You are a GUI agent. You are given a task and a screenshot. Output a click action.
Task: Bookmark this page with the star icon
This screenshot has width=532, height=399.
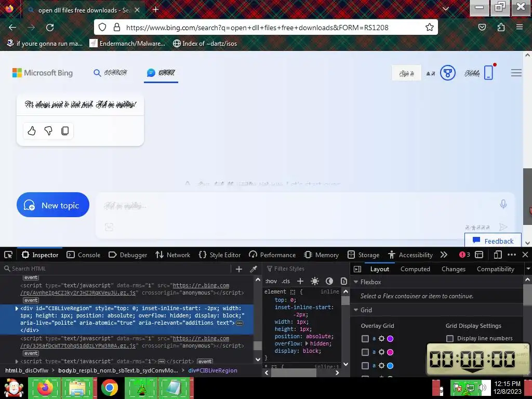point(430,28)
